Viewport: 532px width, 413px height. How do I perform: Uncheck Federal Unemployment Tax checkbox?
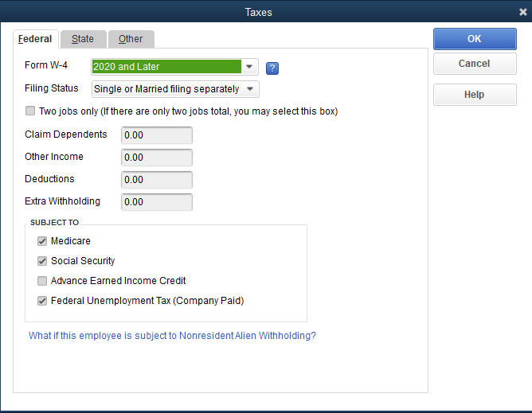pos(42,301)
